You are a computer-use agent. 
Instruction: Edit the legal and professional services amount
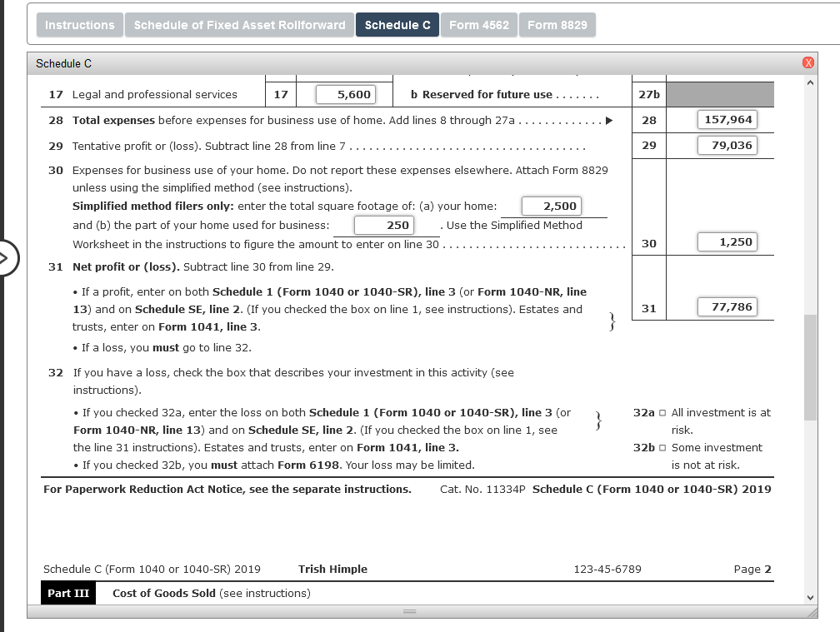tap(345, 94)
